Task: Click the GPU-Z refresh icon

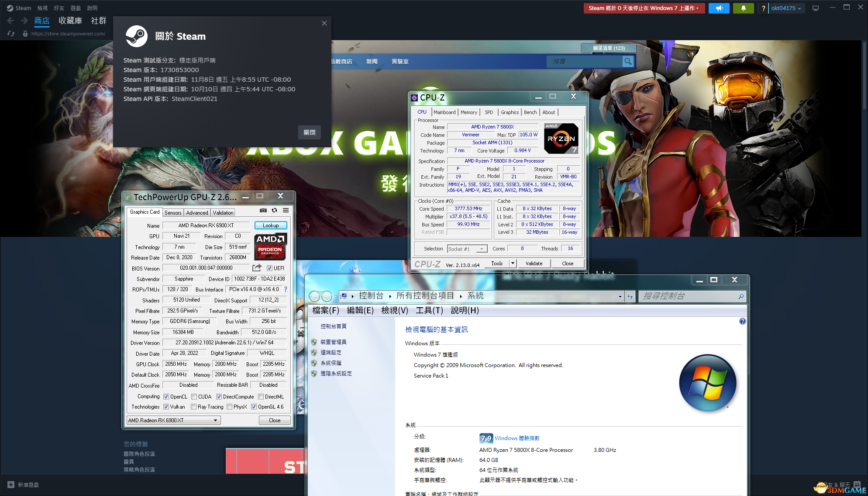Action: 274,210
